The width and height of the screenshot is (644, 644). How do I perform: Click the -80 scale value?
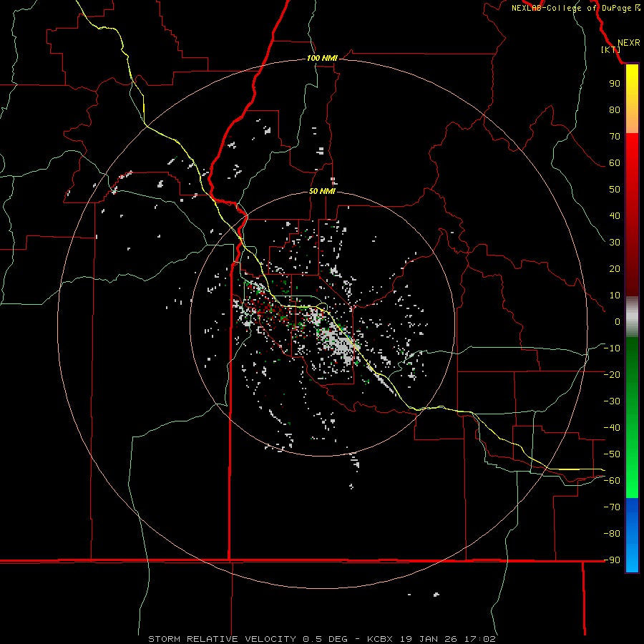612,534
